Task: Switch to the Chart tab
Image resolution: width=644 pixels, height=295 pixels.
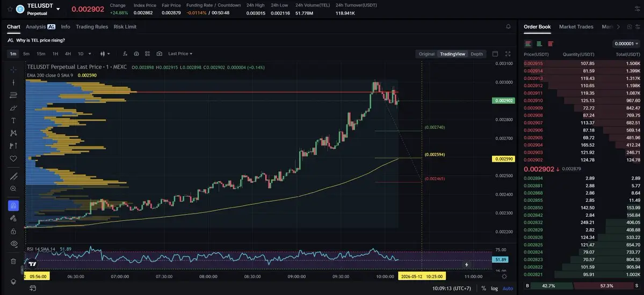Action: (13, 27)
